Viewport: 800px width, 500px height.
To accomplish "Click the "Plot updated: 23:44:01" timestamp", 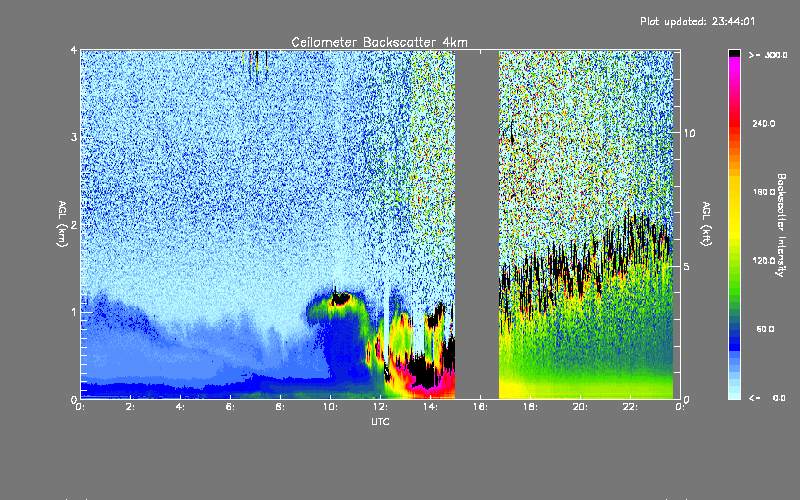I will coord(697,21).
